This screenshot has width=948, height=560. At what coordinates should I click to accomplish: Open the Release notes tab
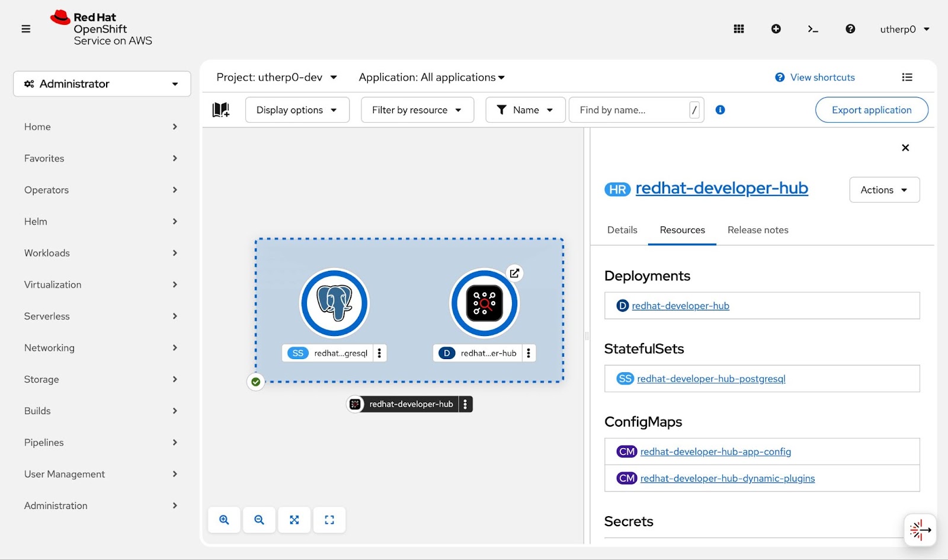pos(758,230)
